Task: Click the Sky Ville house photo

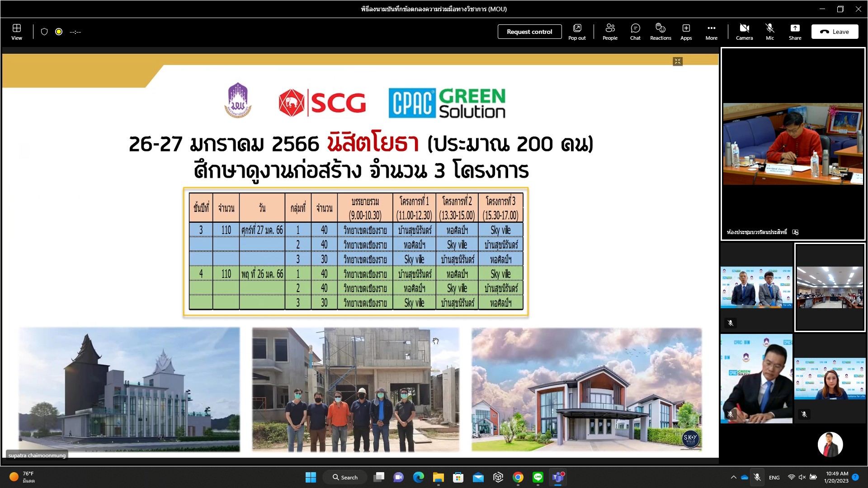Action: [587, 389]
